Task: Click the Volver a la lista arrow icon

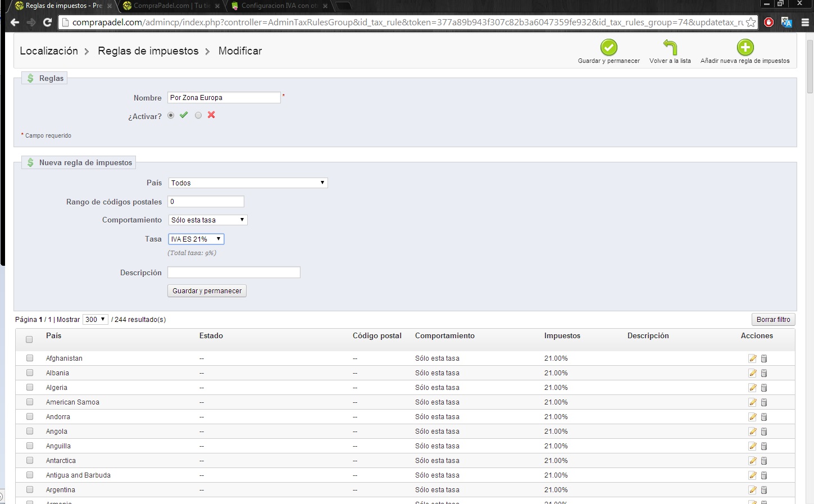Action: pos(670,47)
